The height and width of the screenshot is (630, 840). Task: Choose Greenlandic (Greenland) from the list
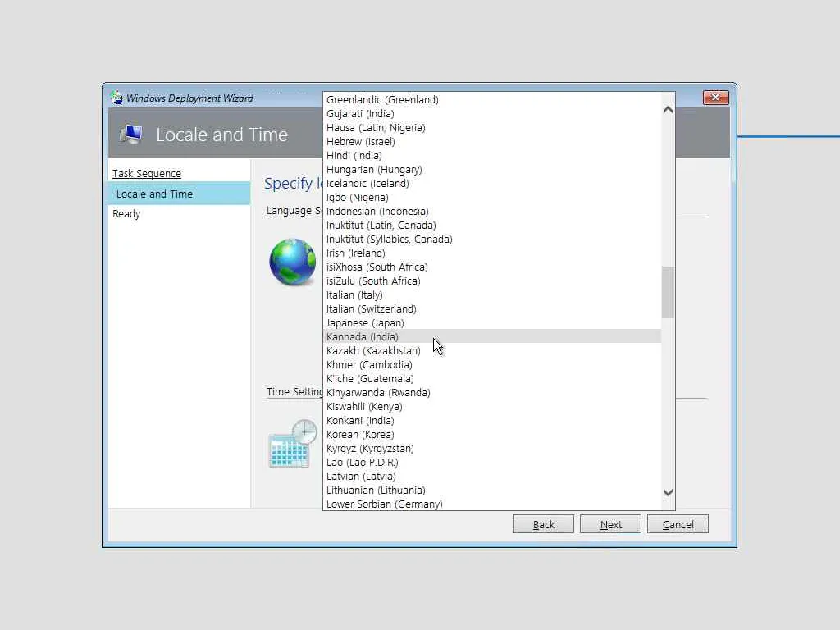point(492,99)
